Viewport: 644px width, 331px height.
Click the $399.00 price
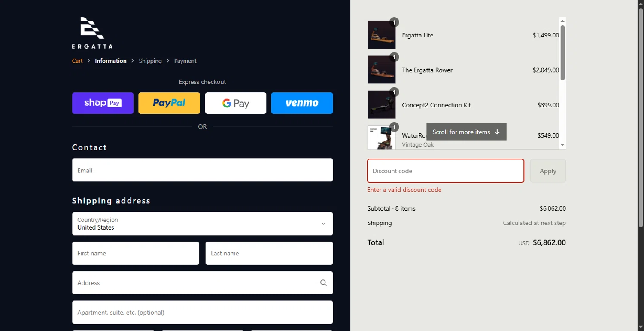548,105
